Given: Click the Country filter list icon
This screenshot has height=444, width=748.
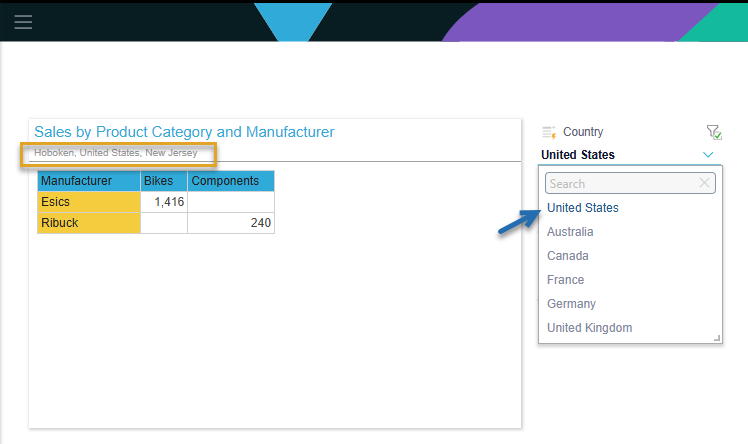Looking at the screenshot, I should (549, 132).
